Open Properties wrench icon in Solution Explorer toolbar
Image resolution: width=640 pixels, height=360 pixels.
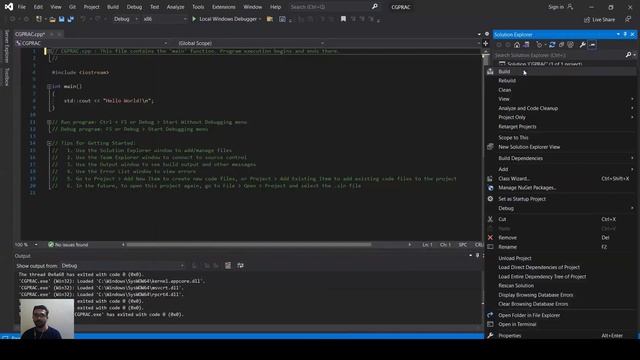[x=582, y=45]
